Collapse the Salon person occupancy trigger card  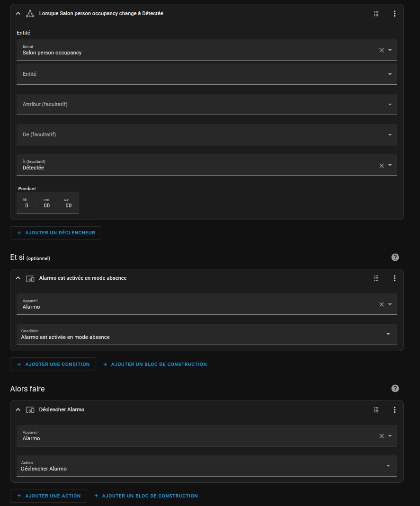pos(18,14)
